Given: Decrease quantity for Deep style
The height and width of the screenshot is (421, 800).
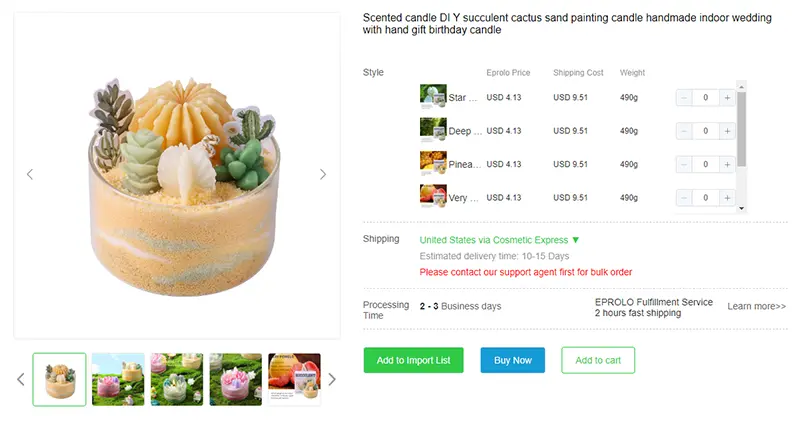Looking at the screenshot, I should [x=684, y=131].
